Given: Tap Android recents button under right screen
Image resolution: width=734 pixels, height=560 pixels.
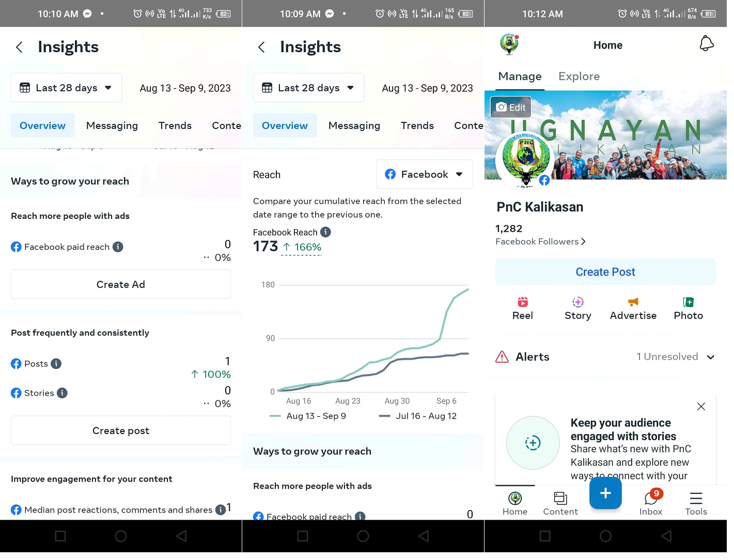Looking at the screenshot, I should click(545, 536).
